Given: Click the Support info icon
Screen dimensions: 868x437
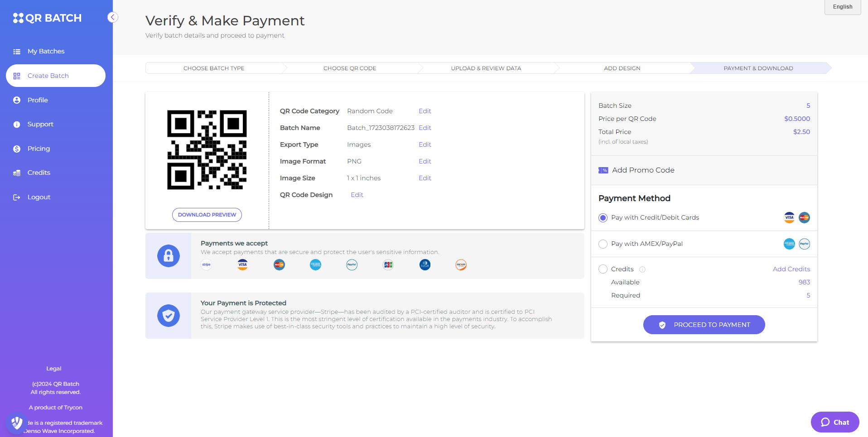Looking at the screenshot, I should tap(17, 125).
